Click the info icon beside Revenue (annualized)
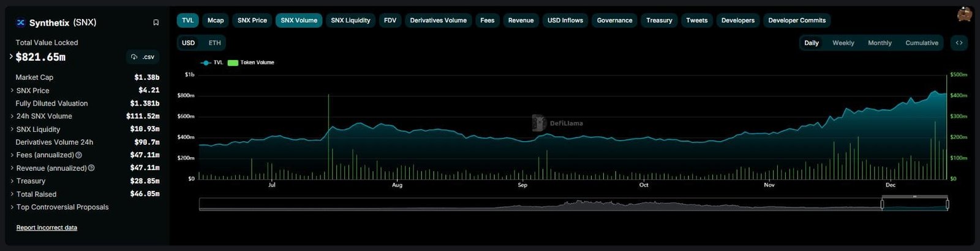The height and width of the screenshot is (251, 980). coord(91,168)
